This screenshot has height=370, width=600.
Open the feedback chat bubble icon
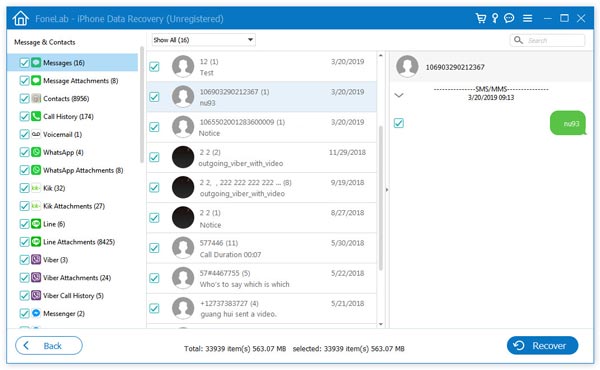[509, 18]
